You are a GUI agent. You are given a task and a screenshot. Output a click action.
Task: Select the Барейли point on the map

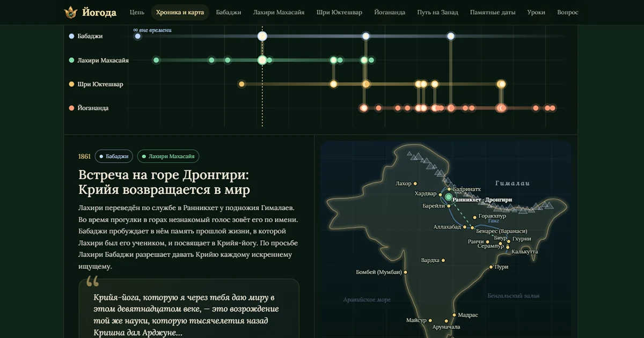tap(448, 206)
